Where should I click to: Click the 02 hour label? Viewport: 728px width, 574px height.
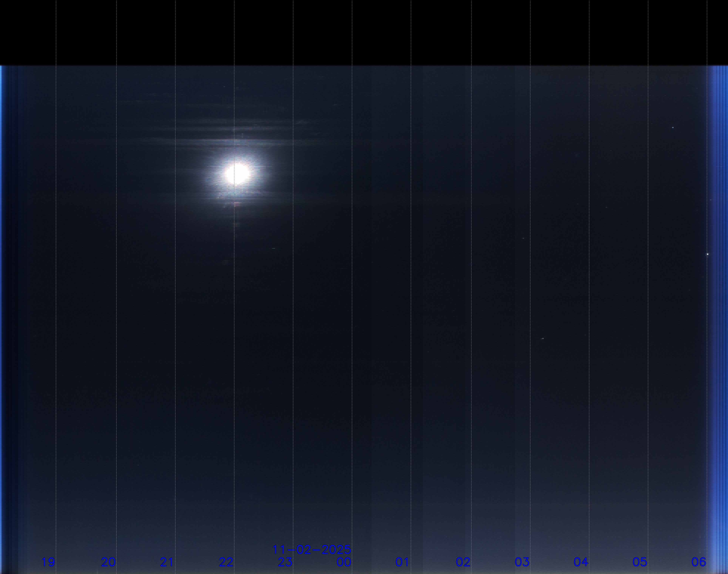463,562
